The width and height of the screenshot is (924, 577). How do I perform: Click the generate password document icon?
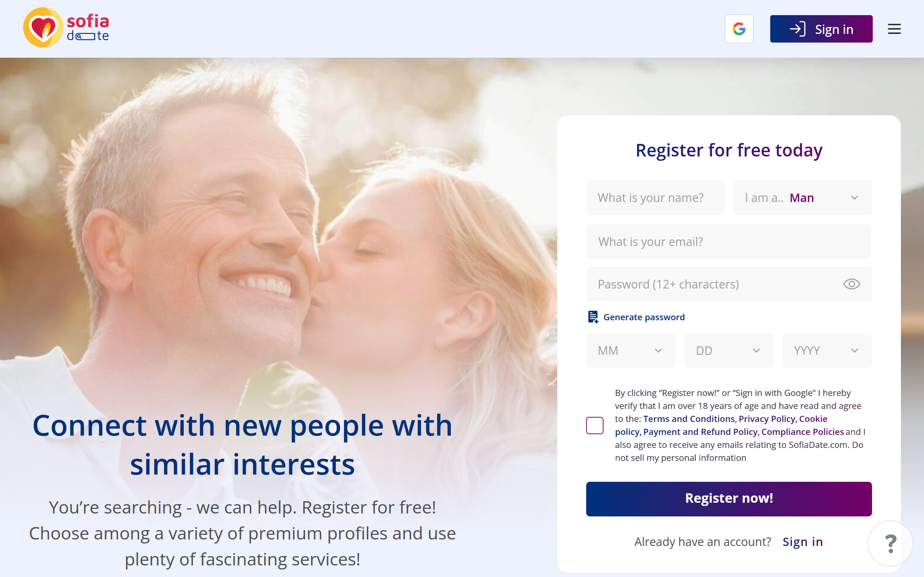click(x=593, y=317)
